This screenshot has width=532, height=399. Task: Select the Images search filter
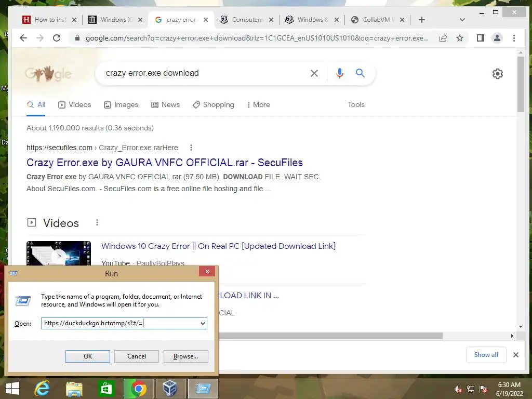coord(121,105)
